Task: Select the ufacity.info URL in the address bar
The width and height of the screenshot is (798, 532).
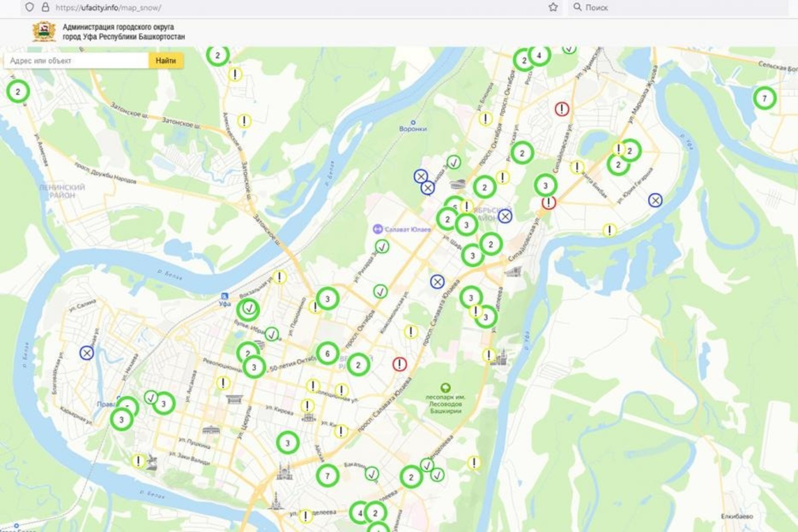Action: click(108, 7)
